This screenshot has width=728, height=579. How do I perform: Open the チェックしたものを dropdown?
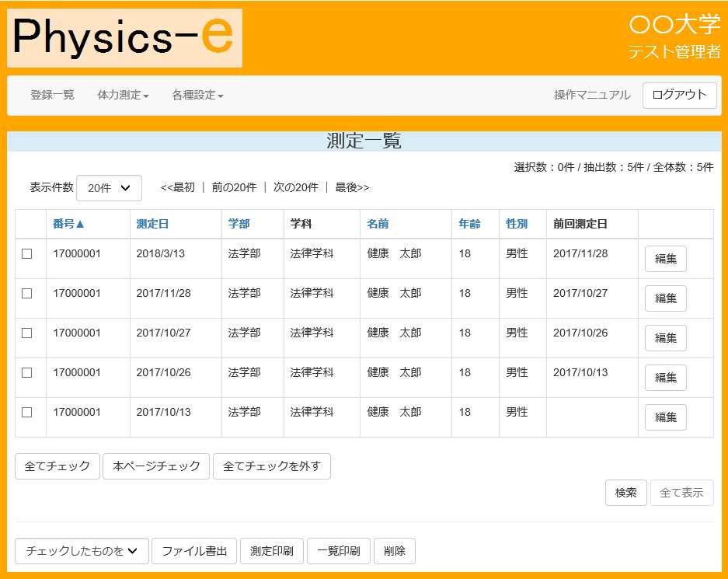[x=82, y=551]
